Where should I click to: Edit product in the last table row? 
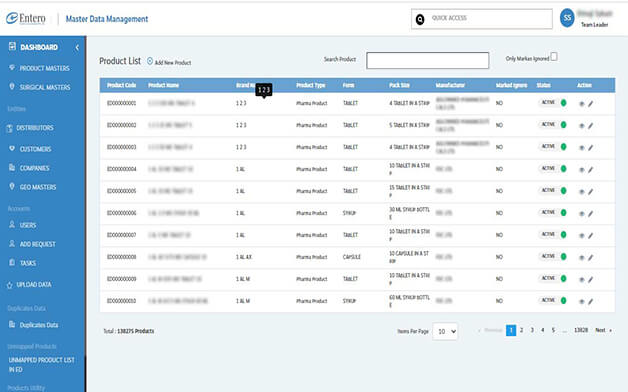[x=590, y=302]
